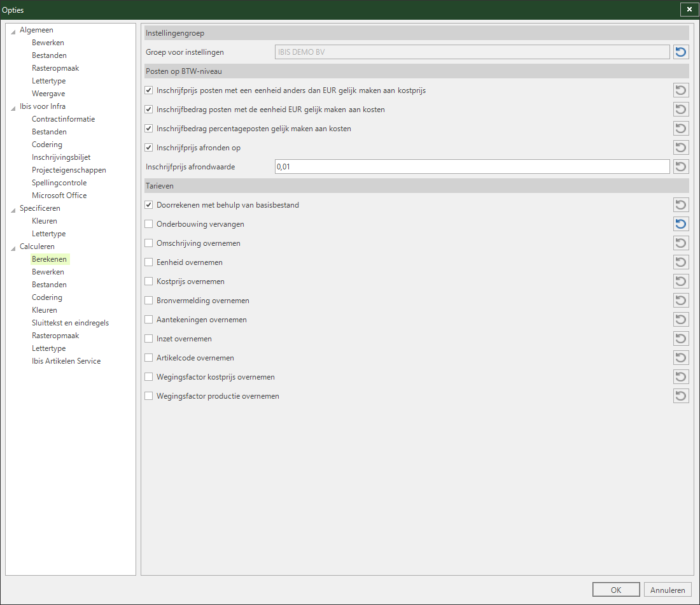700x605 pixels.
Task: Reset the 'Groep voor instellingen' setting
Action: [681, 52]
